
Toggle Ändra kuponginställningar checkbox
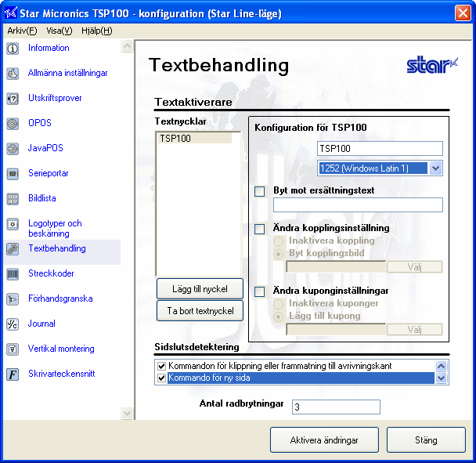click(x=260, y=291)
